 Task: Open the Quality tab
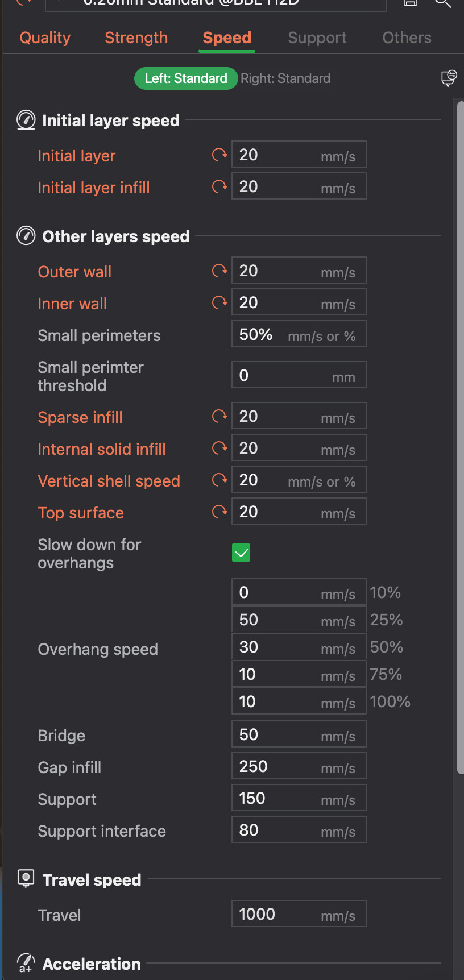pos(45,38)
